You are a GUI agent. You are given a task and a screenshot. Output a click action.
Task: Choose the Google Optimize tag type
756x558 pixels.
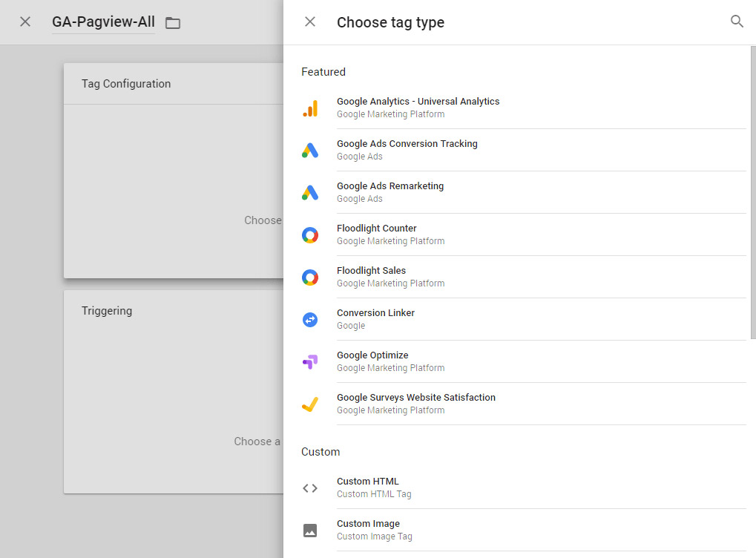click(524, 361)
